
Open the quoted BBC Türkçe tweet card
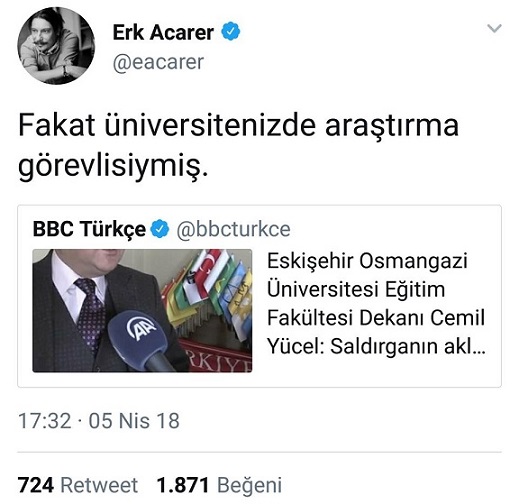click(x=259, y=296)
